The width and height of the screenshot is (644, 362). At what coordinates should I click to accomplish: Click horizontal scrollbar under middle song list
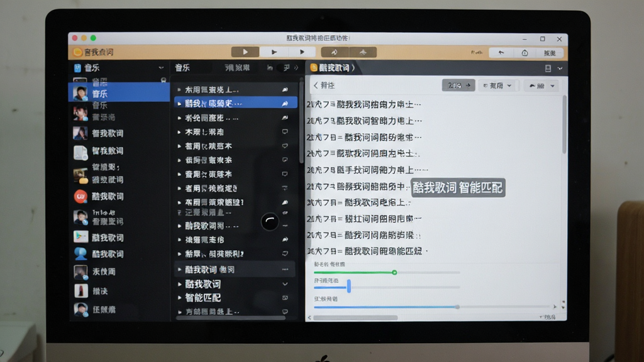(x=230, y=317)
